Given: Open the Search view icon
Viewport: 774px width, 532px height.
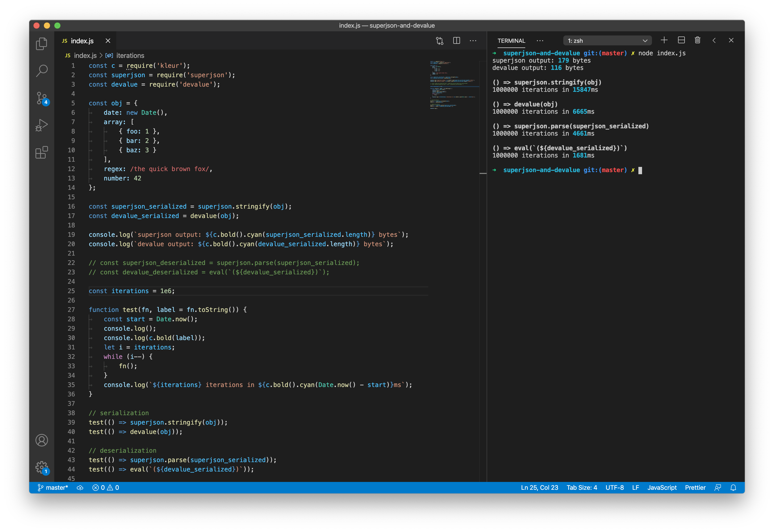Looking at the screenshot, I should click(x=41, y=71).
